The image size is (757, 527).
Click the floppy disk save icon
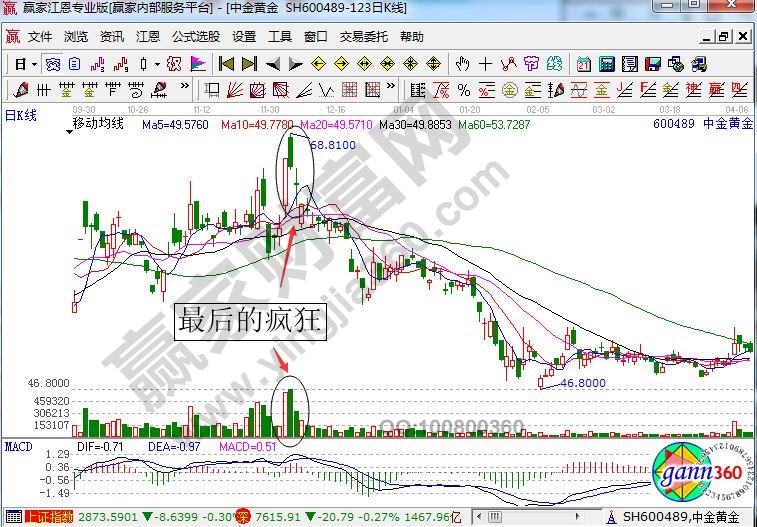651,64
